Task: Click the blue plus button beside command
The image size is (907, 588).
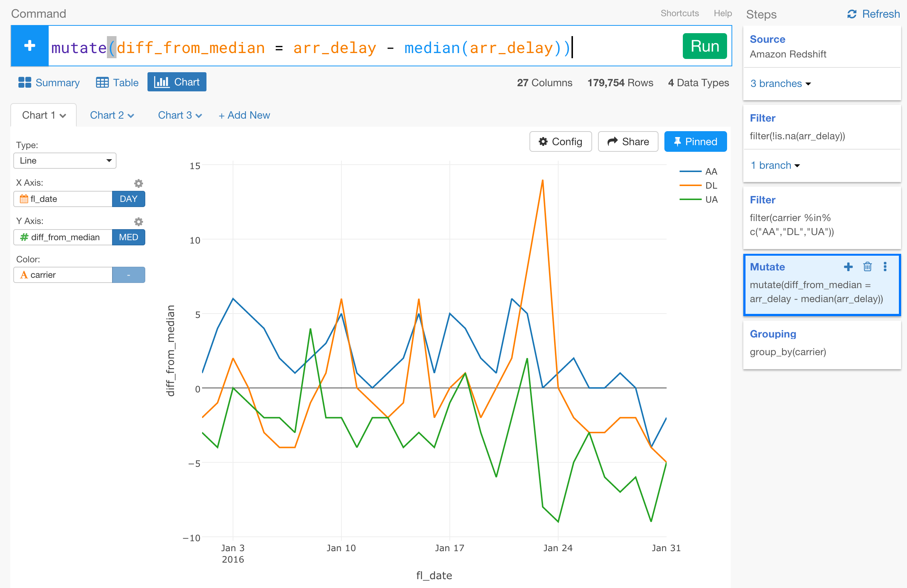Action: pyautogui.click(x=30, y=46)
